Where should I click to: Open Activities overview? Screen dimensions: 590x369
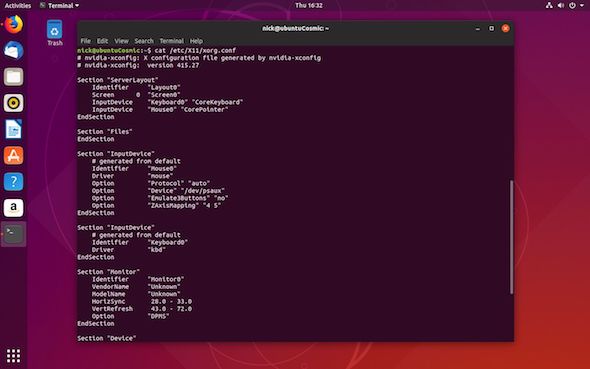pyautogui.click(x=18, y=6)
